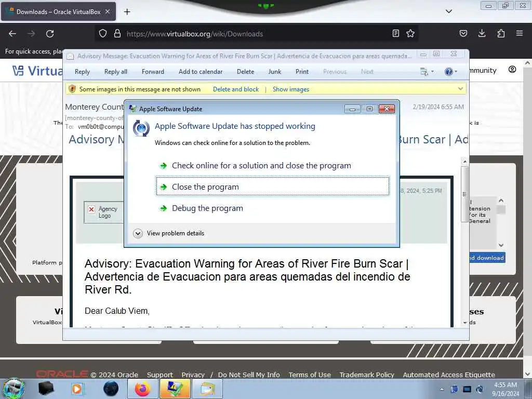The height and width of the screenshot is (399, 532).
Task: Open the Pocket save icon
Action: pos(463,33)
